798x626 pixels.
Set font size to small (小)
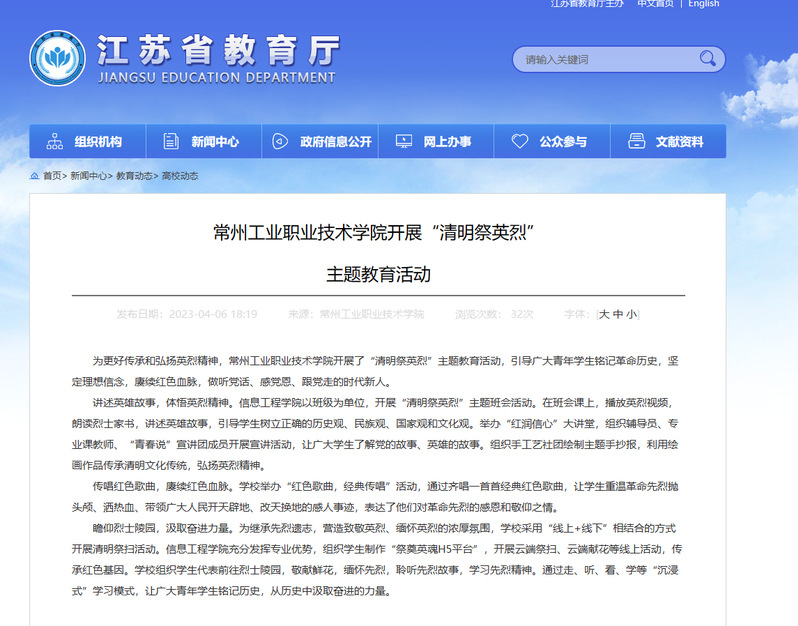[631, 314]
